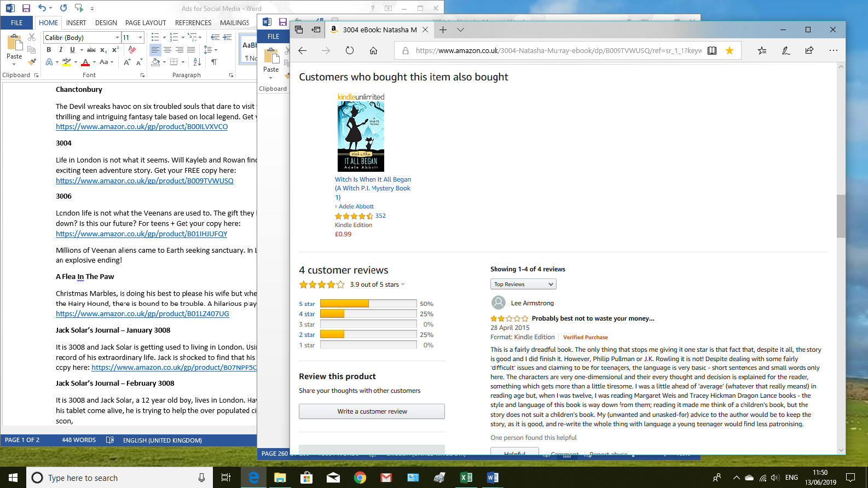
Task: Click the favorites star in the address bar
Action: point(730,51)
